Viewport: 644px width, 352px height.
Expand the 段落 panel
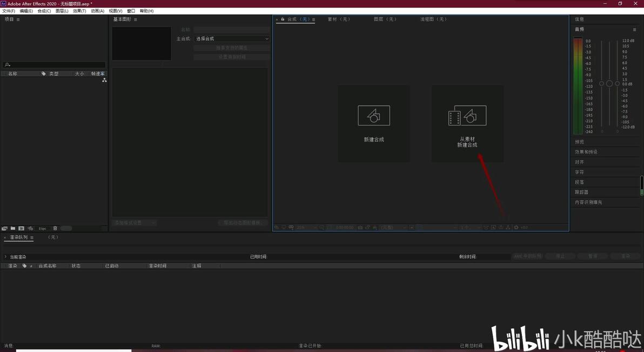580,182
